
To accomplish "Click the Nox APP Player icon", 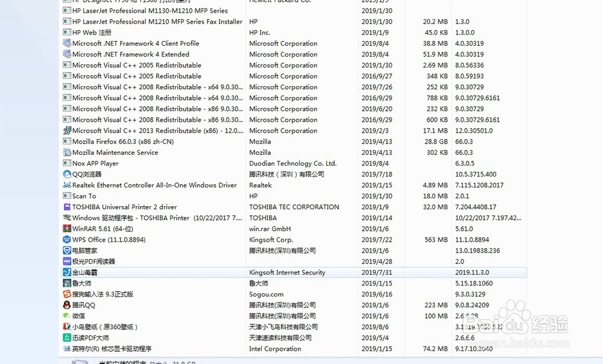I will pos(67,163).
